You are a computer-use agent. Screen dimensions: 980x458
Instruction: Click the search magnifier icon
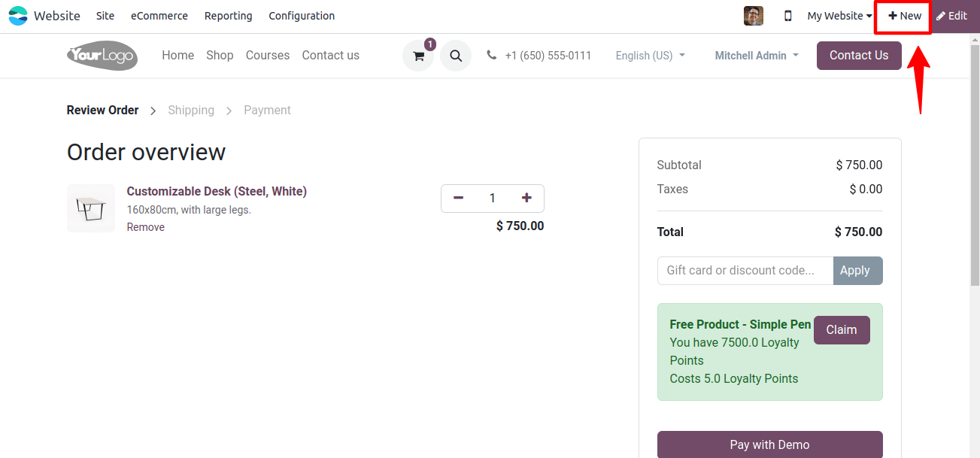(x=456, y=56)
